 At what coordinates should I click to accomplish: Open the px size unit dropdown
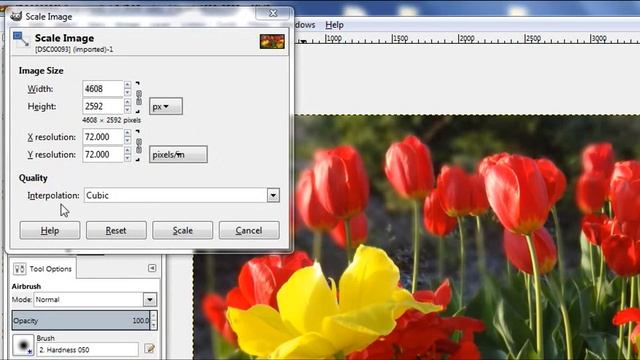coord(166,106)
